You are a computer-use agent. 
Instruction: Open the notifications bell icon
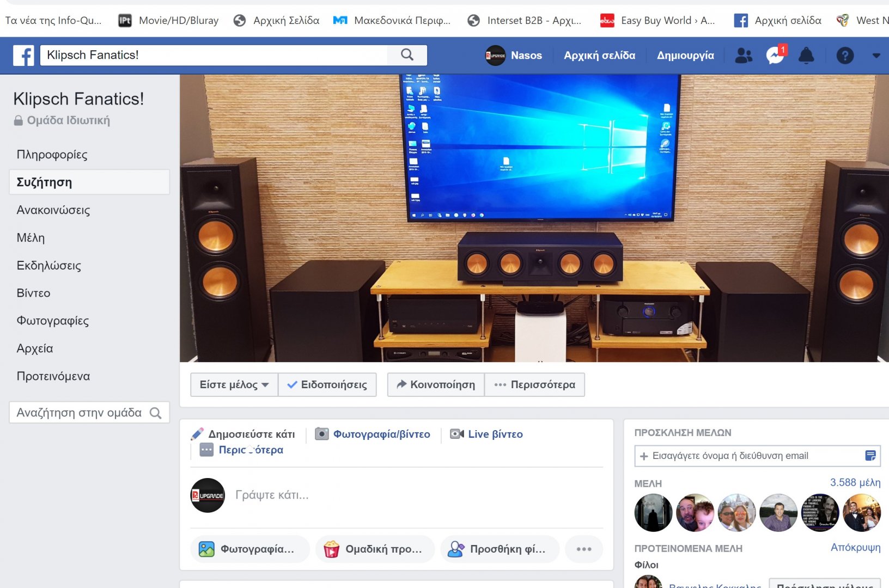[806, 56]
